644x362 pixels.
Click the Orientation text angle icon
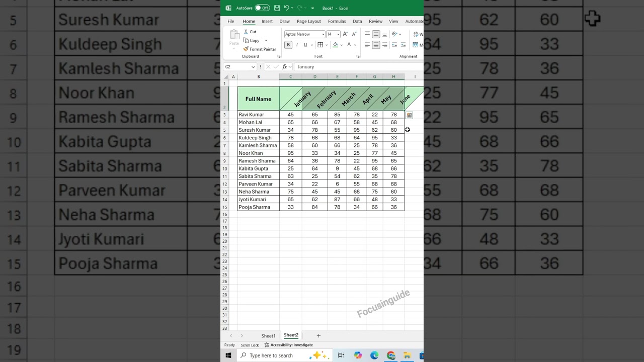point(395,34)
